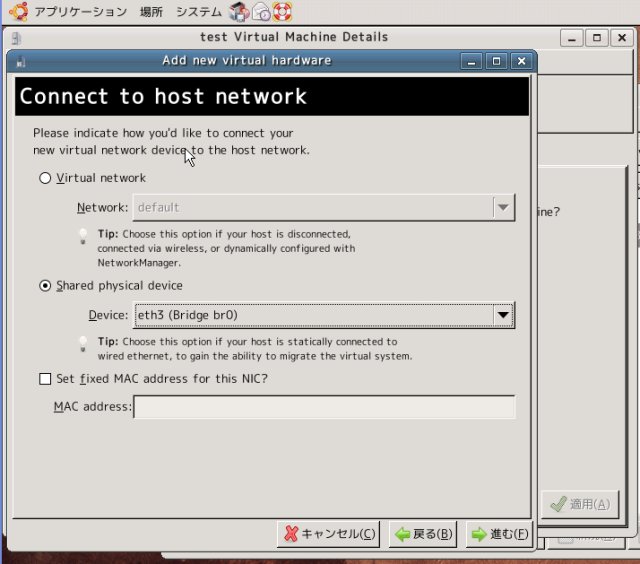The width and height of the screenshot is (640, 564).
Task: Launch the first panel launcher icon beside システム
Action: (239, 11)
